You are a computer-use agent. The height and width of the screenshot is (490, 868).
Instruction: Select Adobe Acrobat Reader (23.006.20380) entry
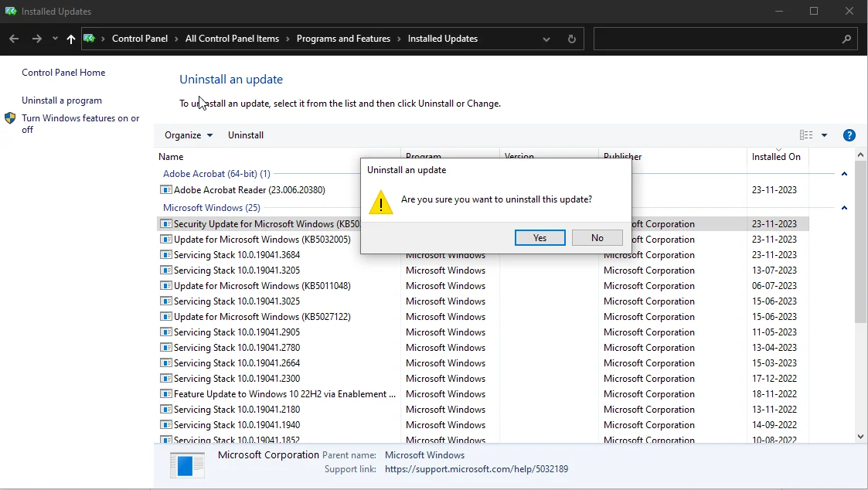coord(249,190)
